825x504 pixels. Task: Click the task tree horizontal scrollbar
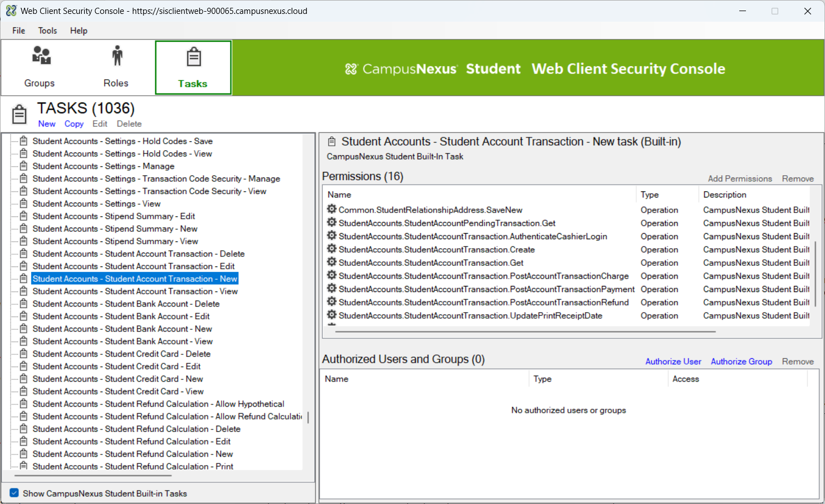click(93, 476)
